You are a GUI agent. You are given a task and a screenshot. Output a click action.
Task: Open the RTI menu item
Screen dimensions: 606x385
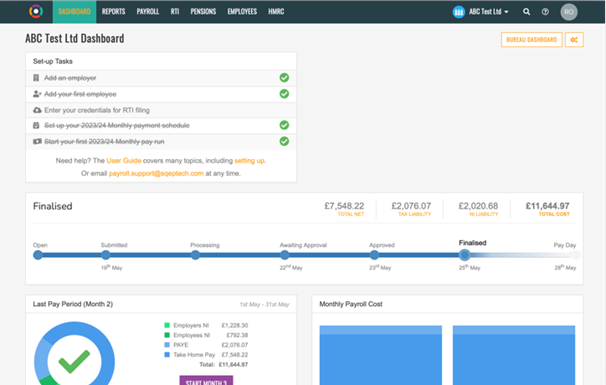(175, 12)
